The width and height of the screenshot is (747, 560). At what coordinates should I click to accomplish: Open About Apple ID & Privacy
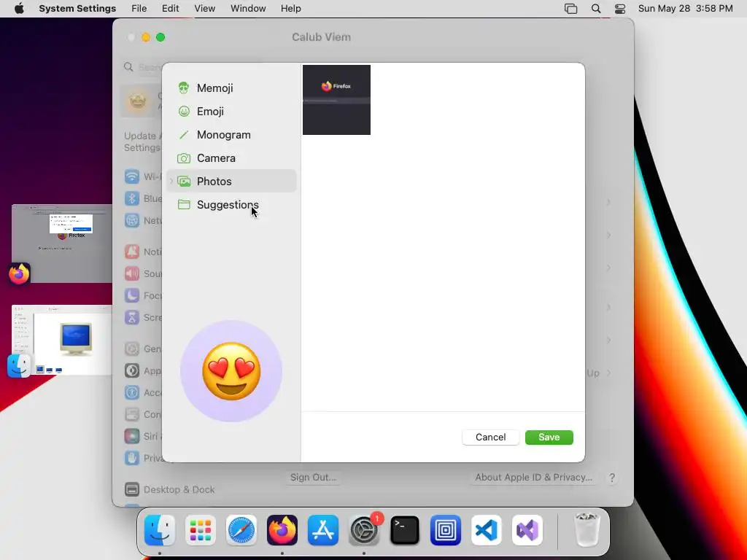(x=533, y=477)
